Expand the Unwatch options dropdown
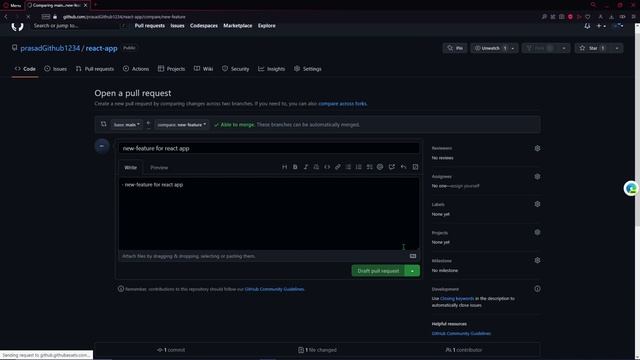The image size is (640, 360). tap(513, 48)
